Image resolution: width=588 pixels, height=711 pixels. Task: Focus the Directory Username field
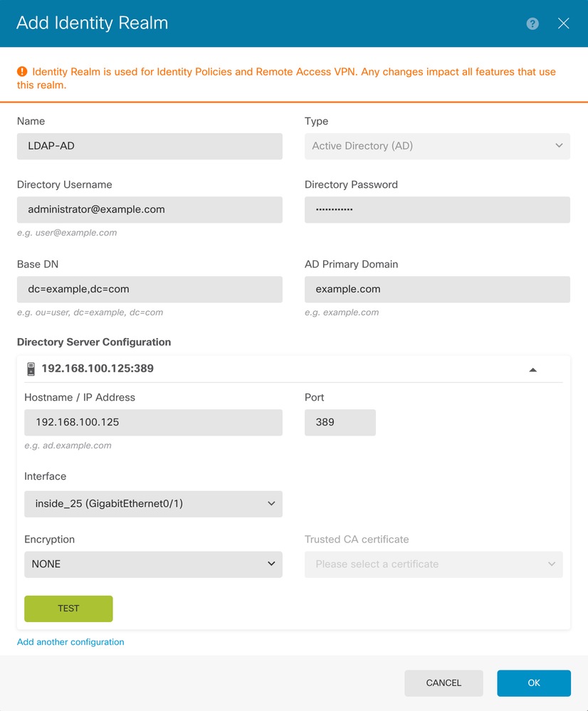click(x=149, y=210)
